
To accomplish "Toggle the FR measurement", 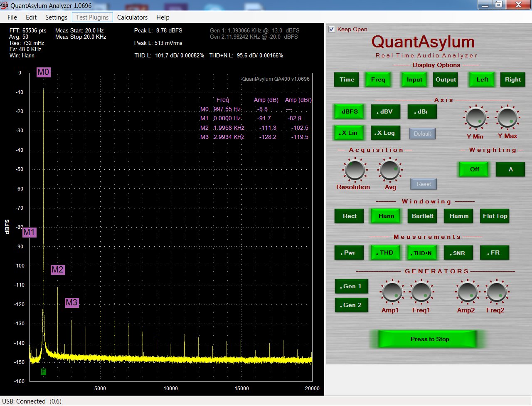I will coord(495,253).
